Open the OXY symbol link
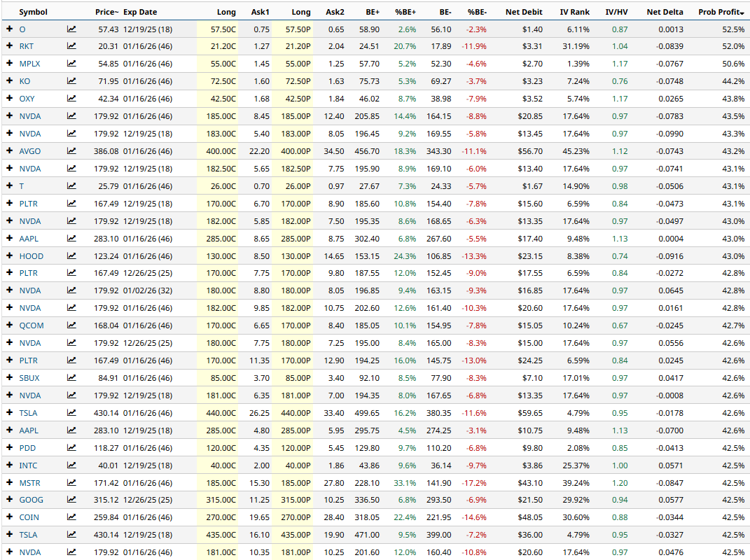Image resolution: width=750 pixels, height=560 pixels. (x=27, y=99)
